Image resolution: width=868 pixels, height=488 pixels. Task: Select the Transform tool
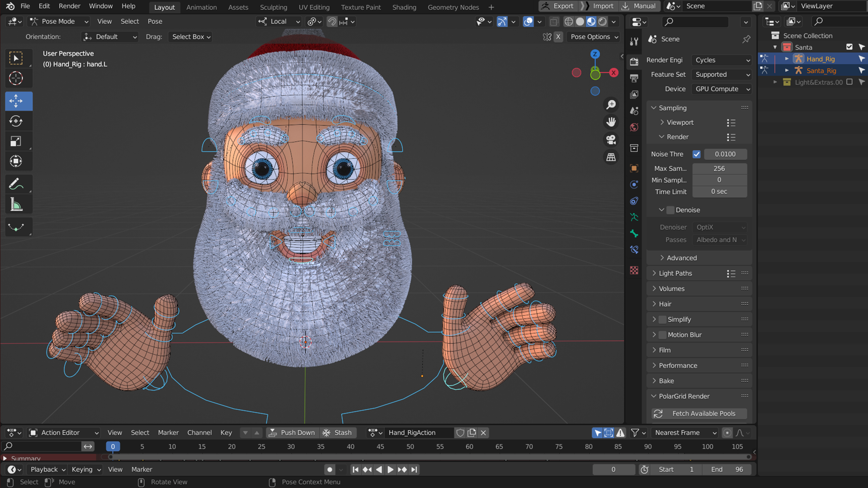coord(16,161)
